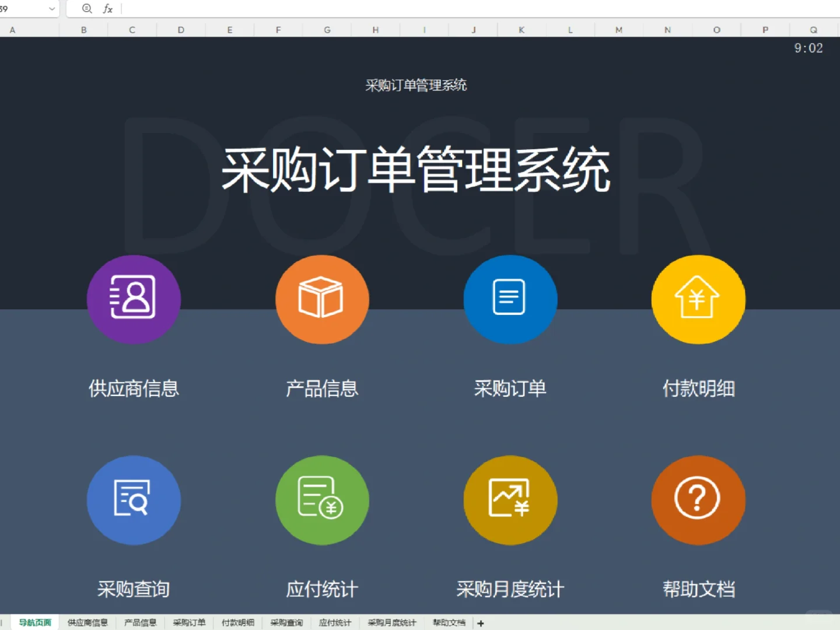Open 供应商信息 via the purple contact card icon
The width and height of the screenshot is (840, 630).
[x=134, y=299]
